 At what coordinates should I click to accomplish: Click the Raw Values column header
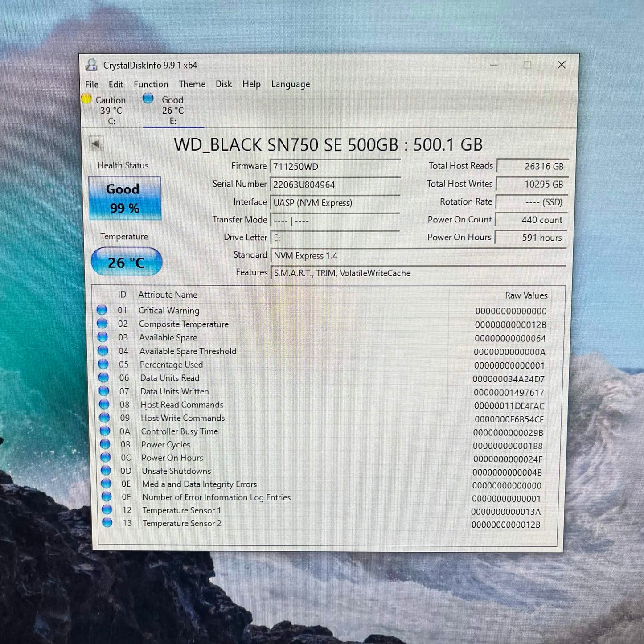pyautogui.click(x=526, y=295)
